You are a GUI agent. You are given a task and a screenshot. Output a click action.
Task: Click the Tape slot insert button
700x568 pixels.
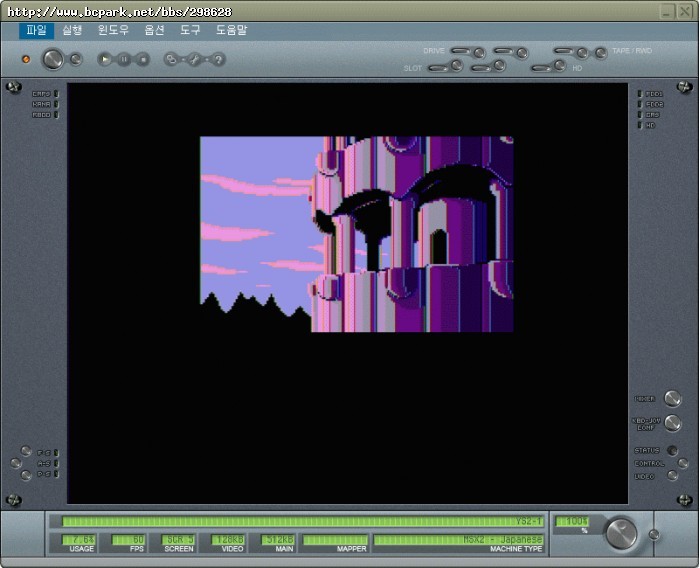click(563, 51)
